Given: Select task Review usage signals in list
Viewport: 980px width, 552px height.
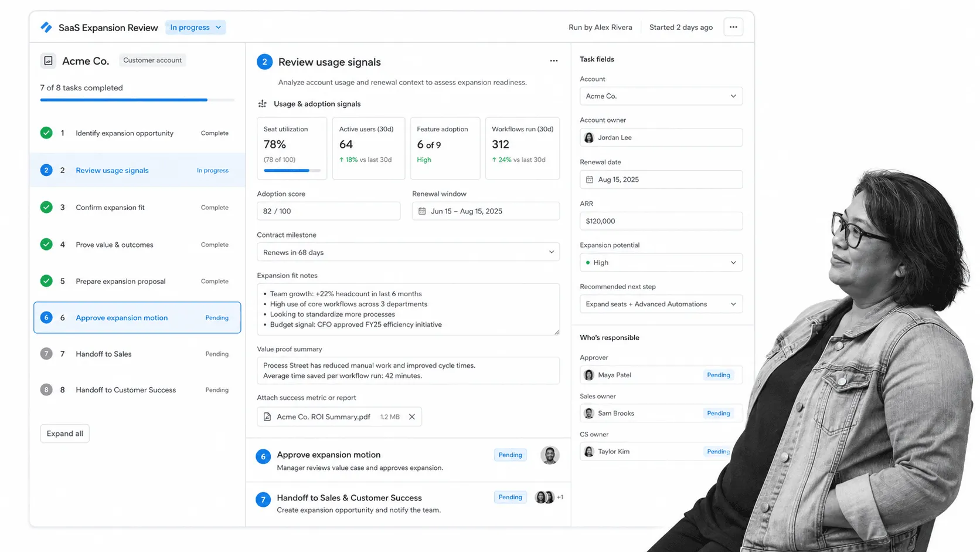Looking at the screenshot, I should tap(137, 170).
